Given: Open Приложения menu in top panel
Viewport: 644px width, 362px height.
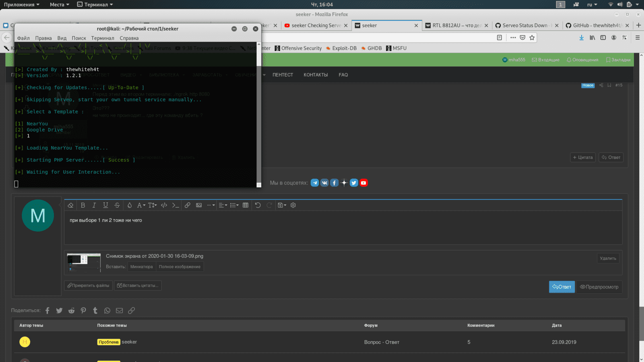Looking at the screenshot, I should click(22, 4).
